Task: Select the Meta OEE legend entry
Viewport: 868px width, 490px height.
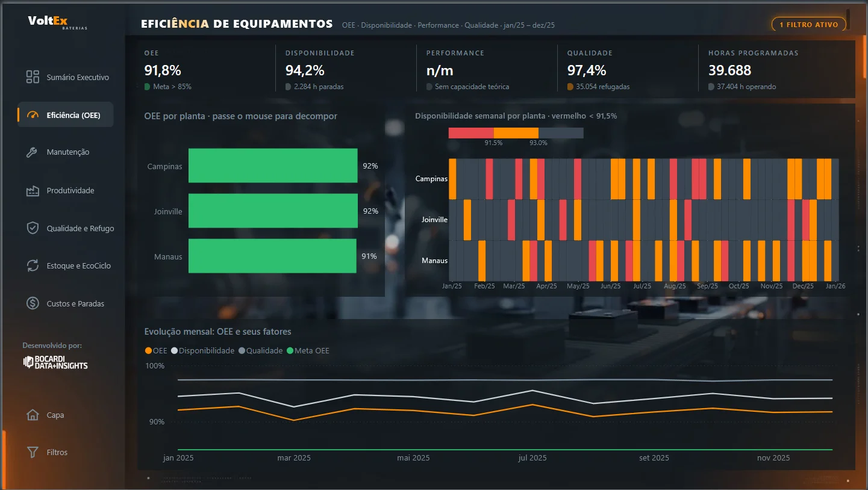Action: click(x=308, y=350)
